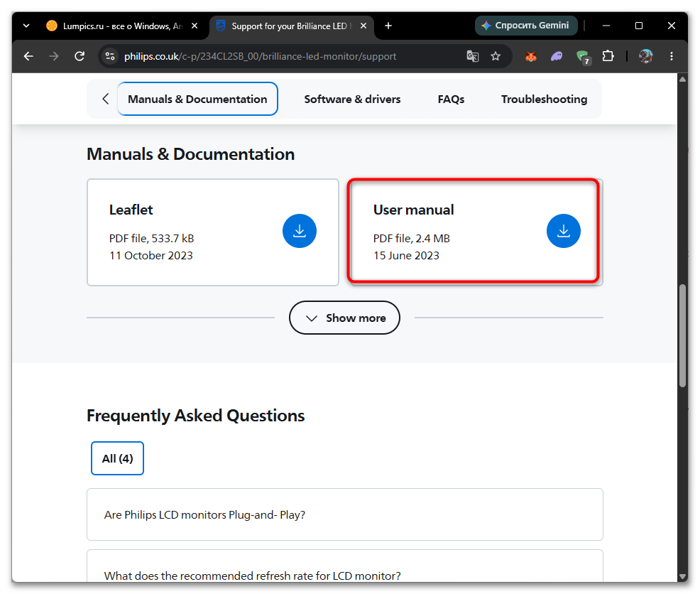Download the Leaflet PDF file

tap(299, 231)
